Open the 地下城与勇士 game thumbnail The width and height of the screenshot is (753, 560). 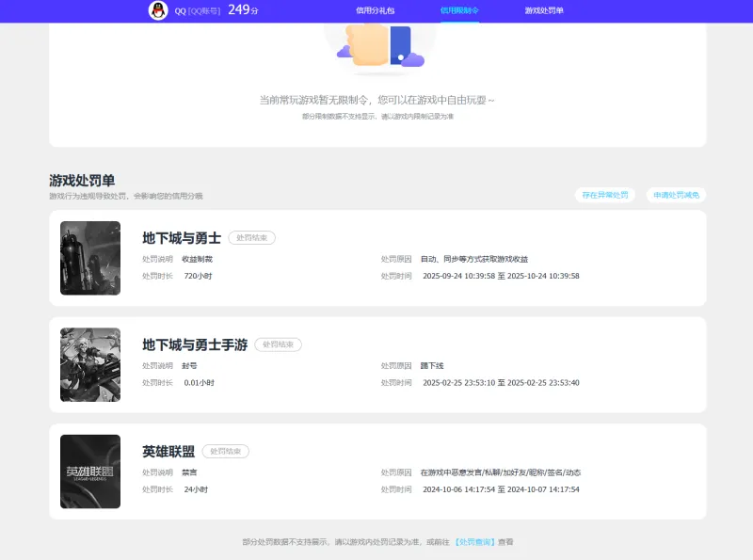[90, 258]
